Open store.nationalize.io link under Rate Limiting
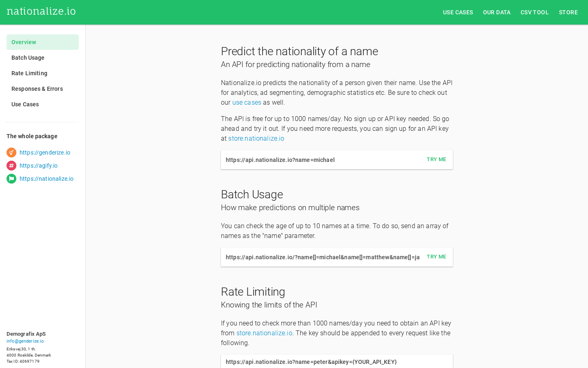Image resolution: width=588 pixels, height=368 pixels. [x=264, y=333]
